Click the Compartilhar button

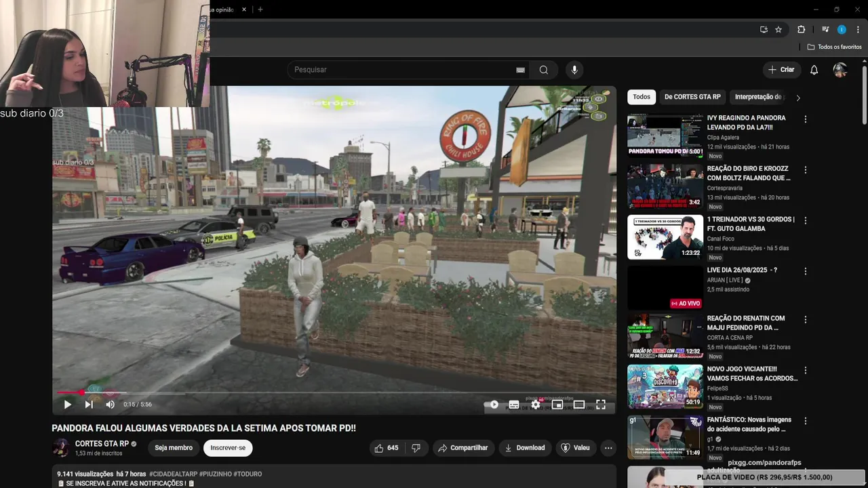click(463, 448)
